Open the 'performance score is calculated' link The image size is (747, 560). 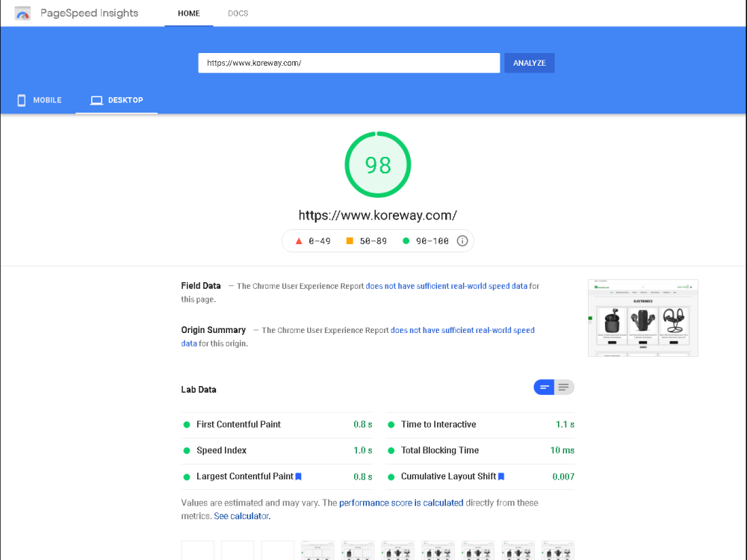click(x=401, y=503)
